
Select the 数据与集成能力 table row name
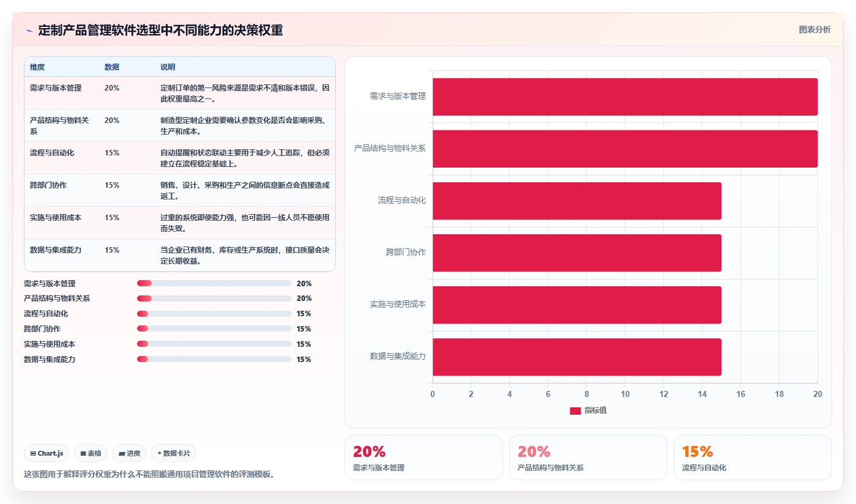click(56, 250)
